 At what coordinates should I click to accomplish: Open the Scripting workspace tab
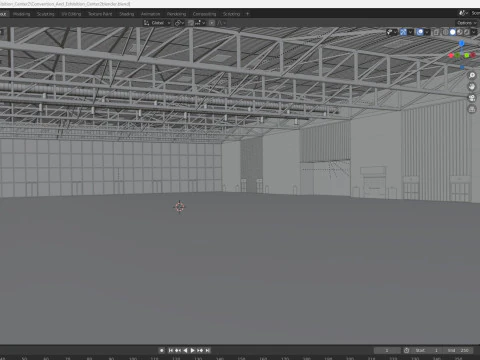click(231, 14)
